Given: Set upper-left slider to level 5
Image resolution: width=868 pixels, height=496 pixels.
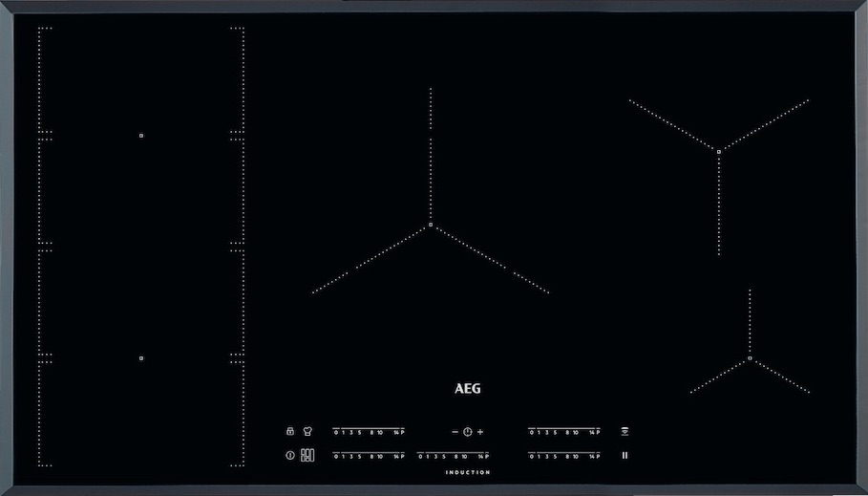Looking at the screenshot, I should click(x=359, y=432).
